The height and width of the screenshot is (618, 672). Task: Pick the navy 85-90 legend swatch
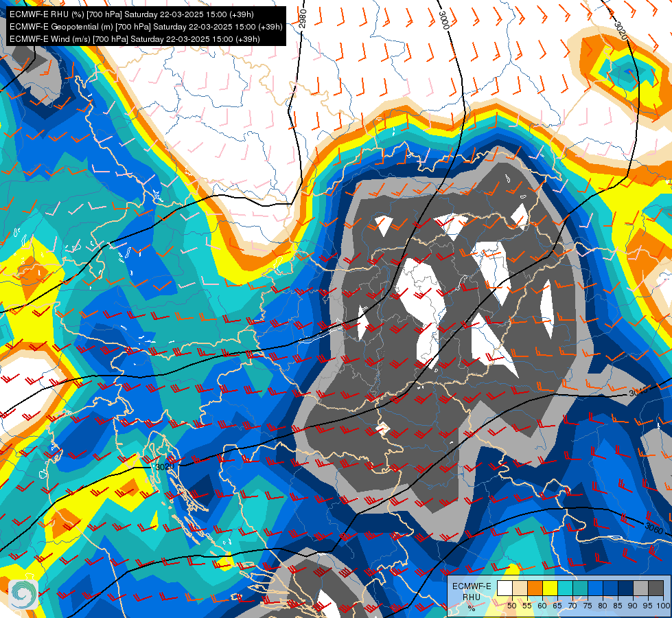coord(626,588)
